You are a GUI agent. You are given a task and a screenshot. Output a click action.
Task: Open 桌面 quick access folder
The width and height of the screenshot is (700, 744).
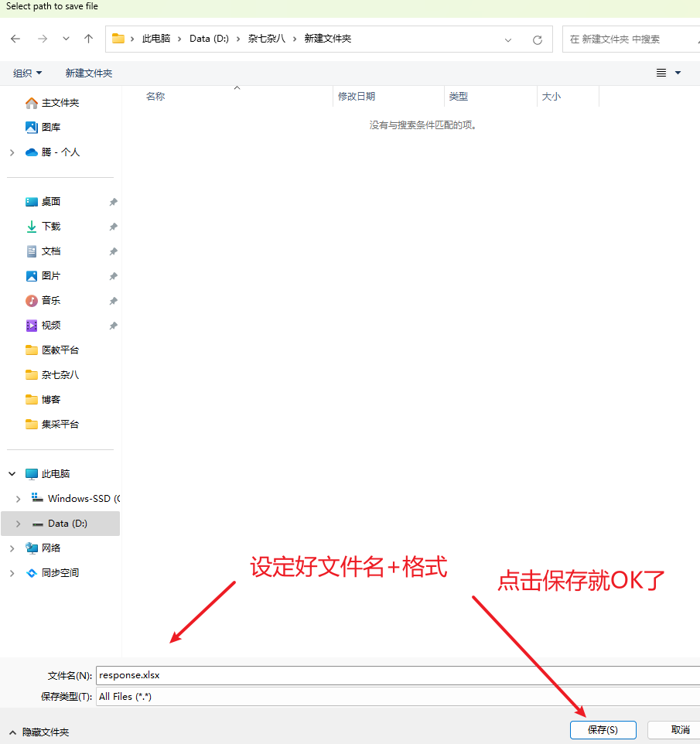click(x=51, y=202)
